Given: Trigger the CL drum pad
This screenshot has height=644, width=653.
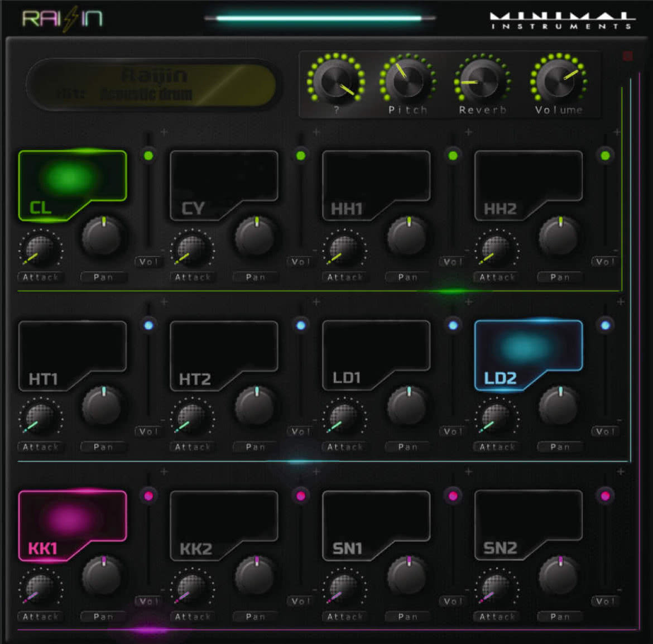Looking at the screenshot, I should pyautogui.click(x=73, y=185).
